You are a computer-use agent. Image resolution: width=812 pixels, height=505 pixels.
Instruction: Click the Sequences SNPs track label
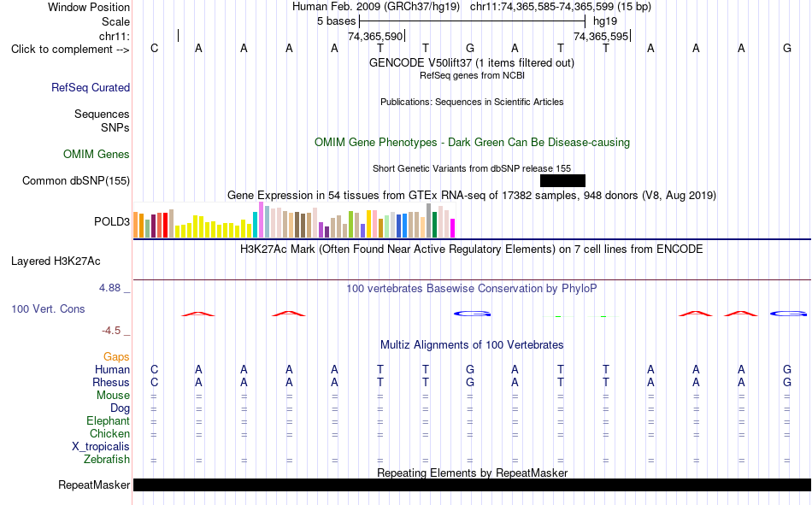tap(102, 120)
